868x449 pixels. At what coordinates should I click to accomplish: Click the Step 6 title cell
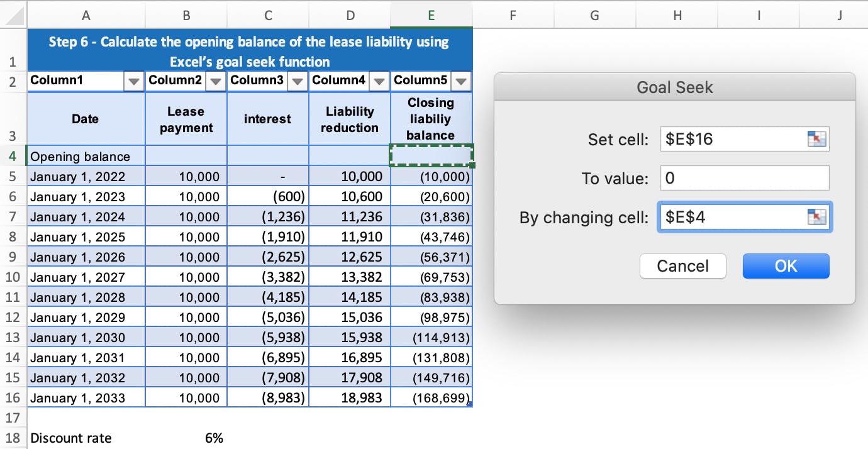[x=250, y=52]
